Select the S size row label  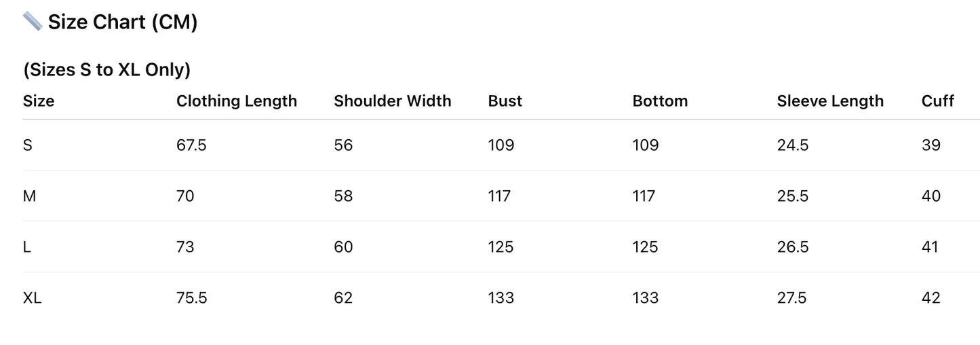tap(28, 145)
